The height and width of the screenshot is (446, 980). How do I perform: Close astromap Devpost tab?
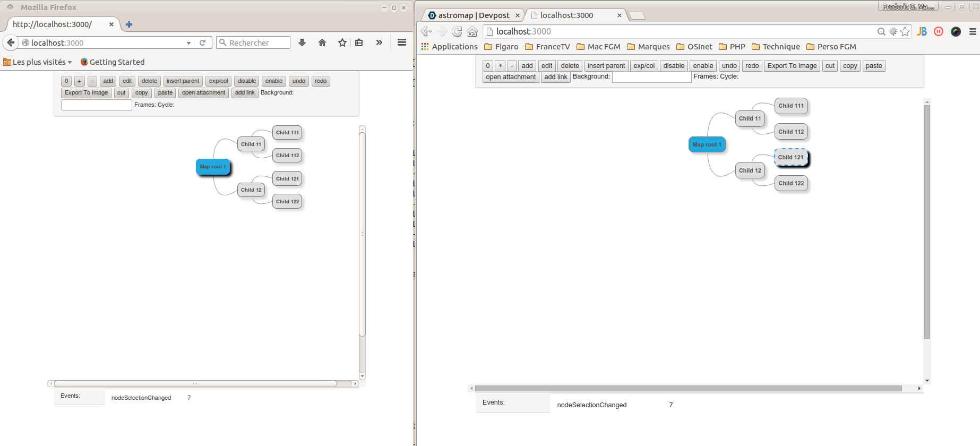518,15
